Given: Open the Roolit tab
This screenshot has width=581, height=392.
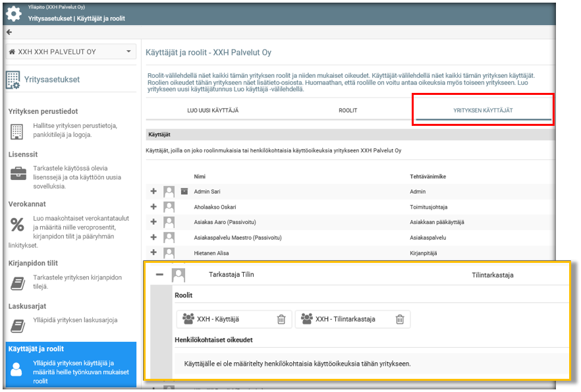Looking at the screenshot, I should tap(348, 110).
